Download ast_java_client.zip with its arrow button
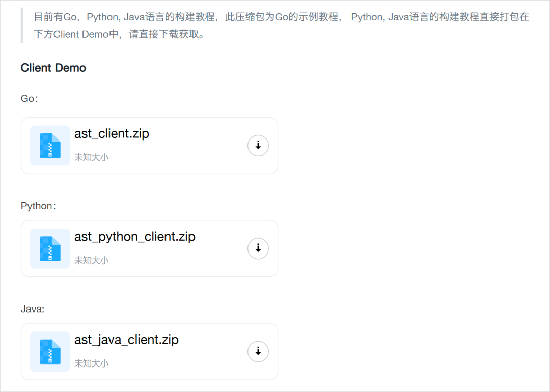The image size is (550, 392). point(258,351)
